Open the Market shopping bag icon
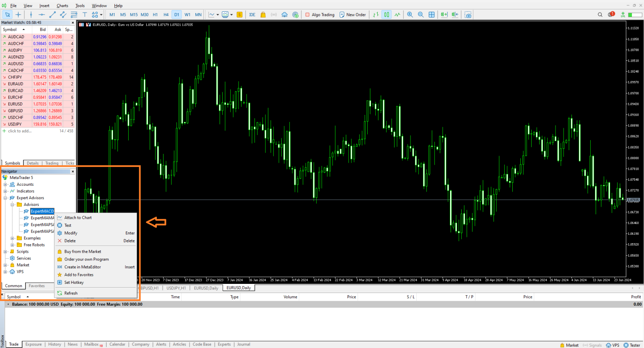Screen dimensions: 644x348 (262, 14)
